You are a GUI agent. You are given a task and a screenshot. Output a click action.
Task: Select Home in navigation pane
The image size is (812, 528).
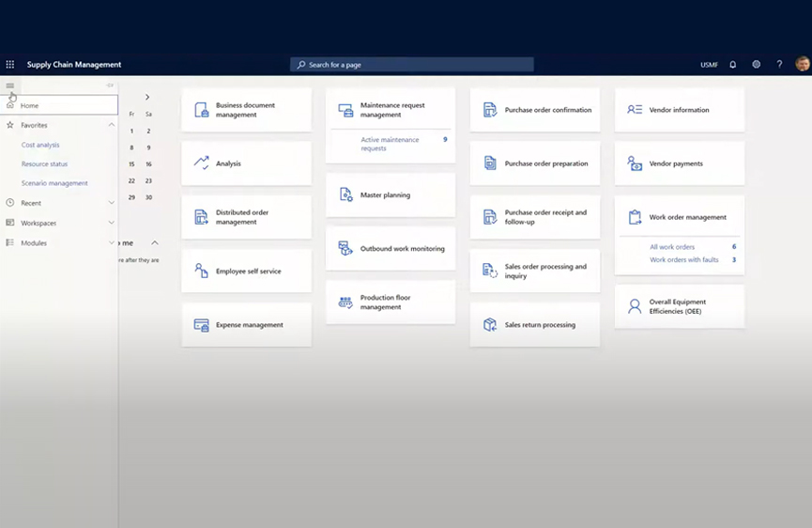30,106
